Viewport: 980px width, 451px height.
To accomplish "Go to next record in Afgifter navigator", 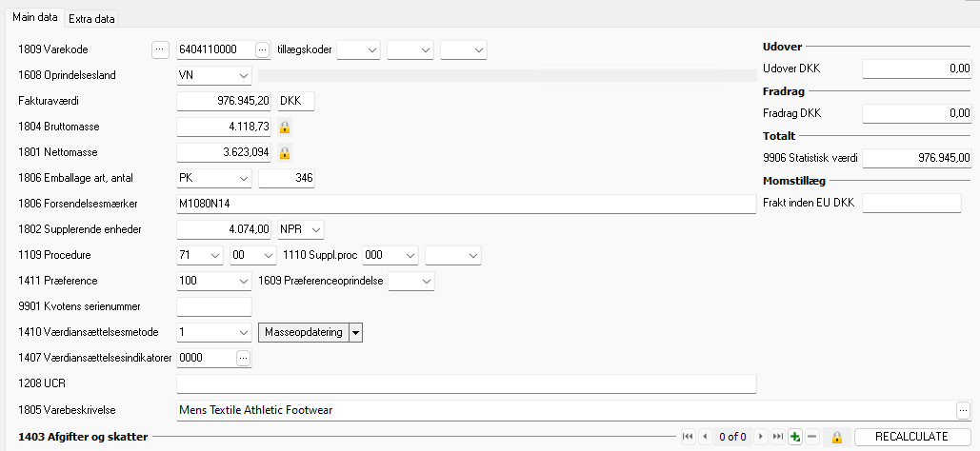I will [760, 437].
